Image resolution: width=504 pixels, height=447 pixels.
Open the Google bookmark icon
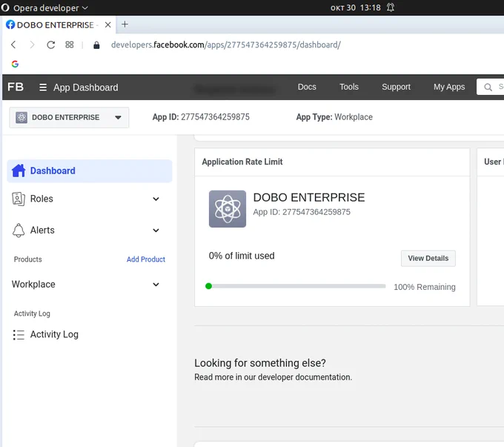point(15,64)
